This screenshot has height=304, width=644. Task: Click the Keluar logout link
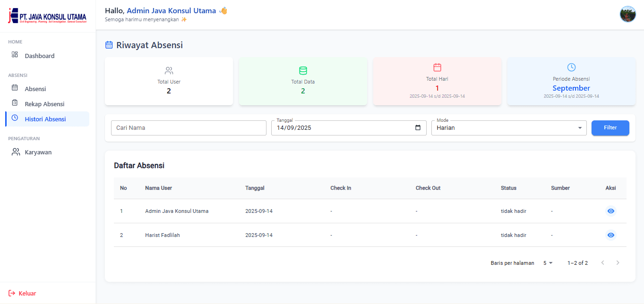pos(27,293)
